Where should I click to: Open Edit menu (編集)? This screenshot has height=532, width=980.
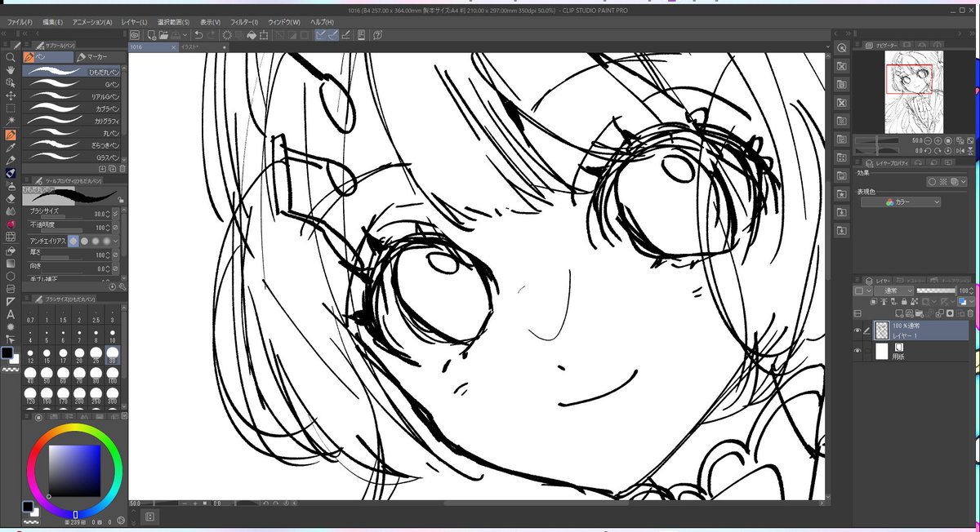point(53,22)
